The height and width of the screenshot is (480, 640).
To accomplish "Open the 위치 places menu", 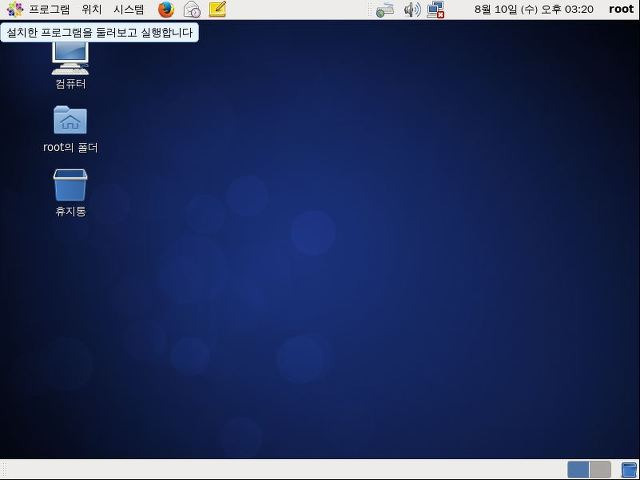I will (91, 9).
